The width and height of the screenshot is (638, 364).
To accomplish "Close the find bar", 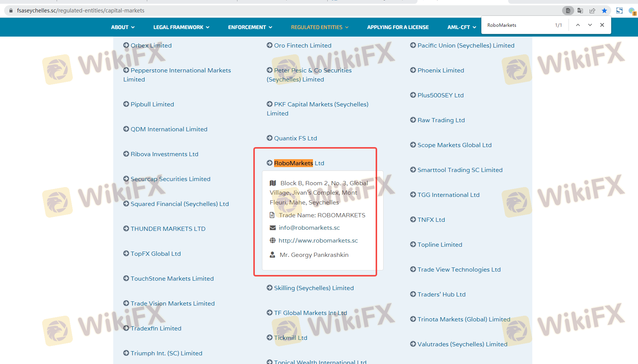I will [602, 25].
